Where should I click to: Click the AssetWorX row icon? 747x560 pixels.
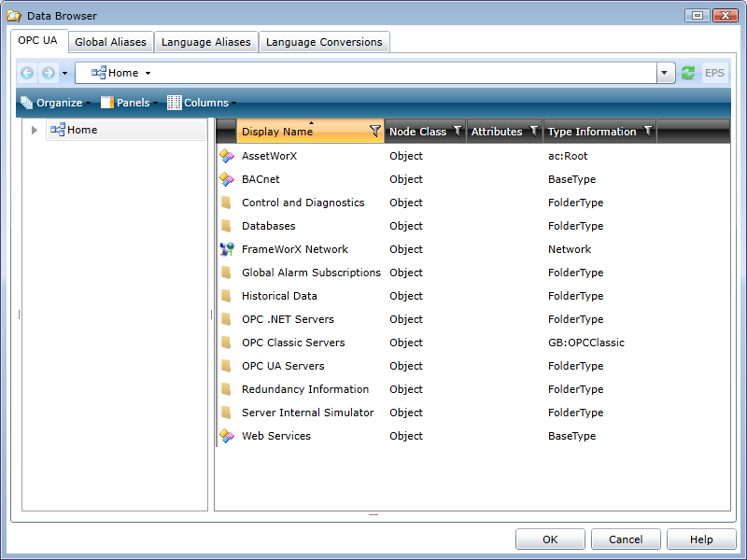226,156
